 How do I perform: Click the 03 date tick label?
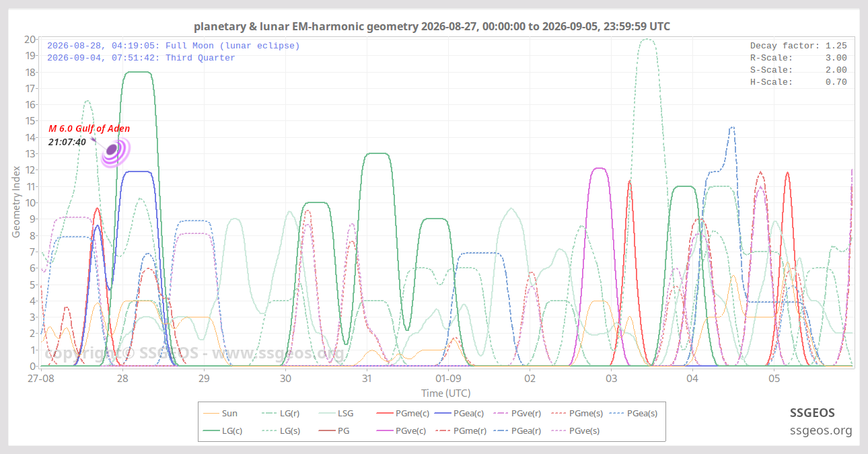point(611,379)
